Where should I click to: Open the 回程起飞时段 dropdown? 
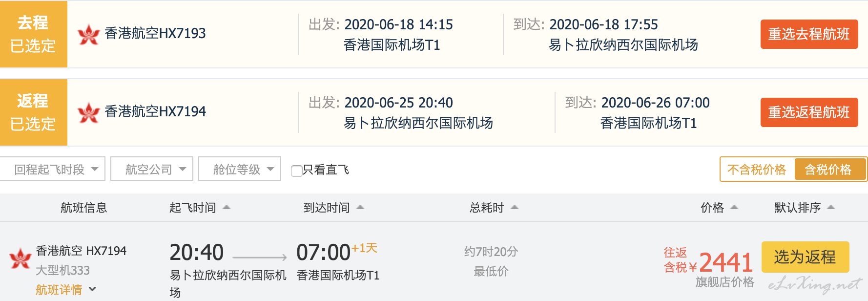(52, 169)
